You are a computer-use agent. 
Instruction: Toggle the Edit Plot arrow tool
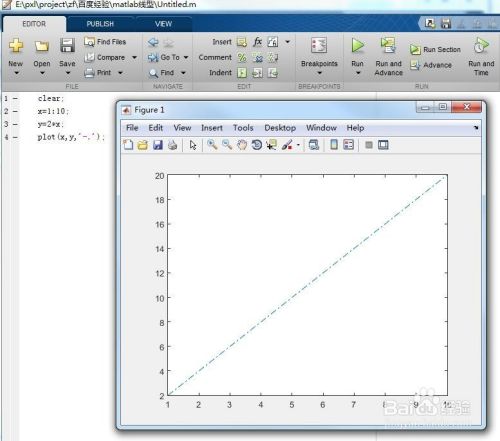[193, 145]
